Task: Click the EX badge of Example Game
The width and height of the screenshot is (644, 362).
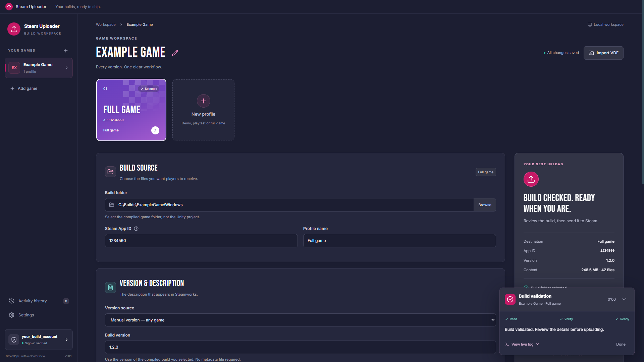Action: [14, 68]
